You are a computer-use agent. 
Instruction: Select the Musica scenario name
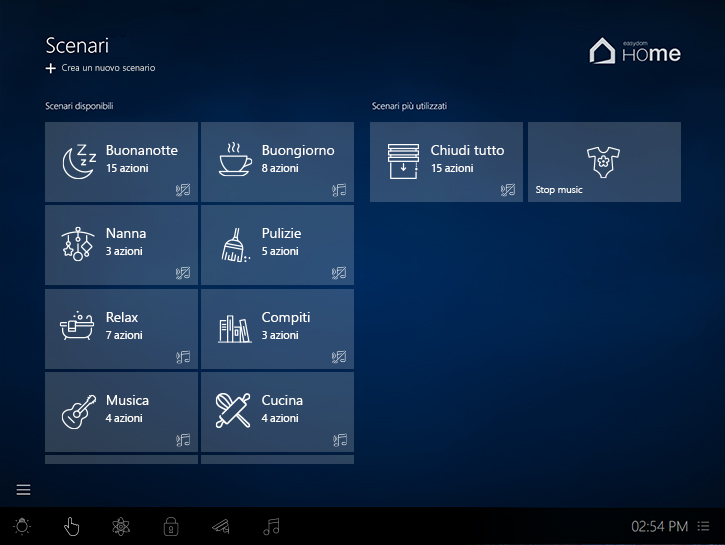click(127, 400)
